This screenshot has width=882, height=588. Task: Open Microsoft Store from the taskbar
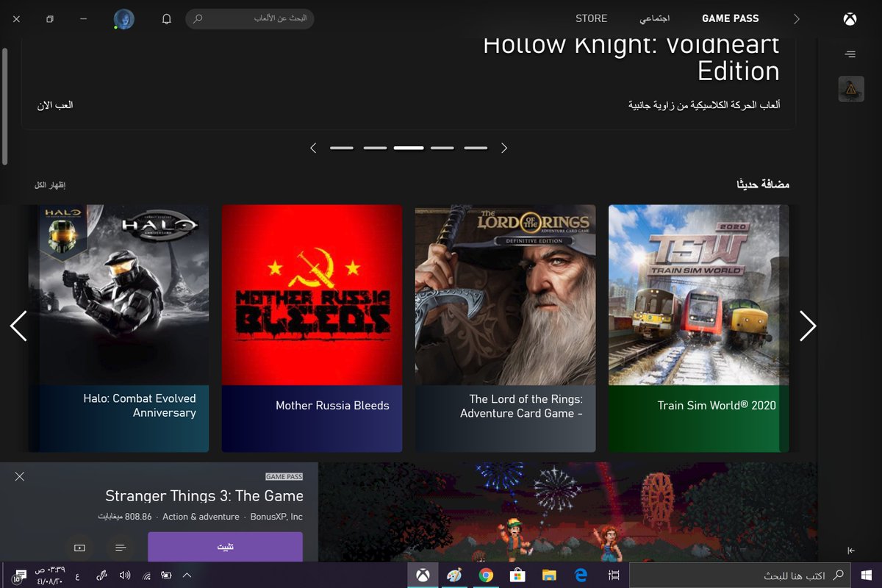point(517,576)
